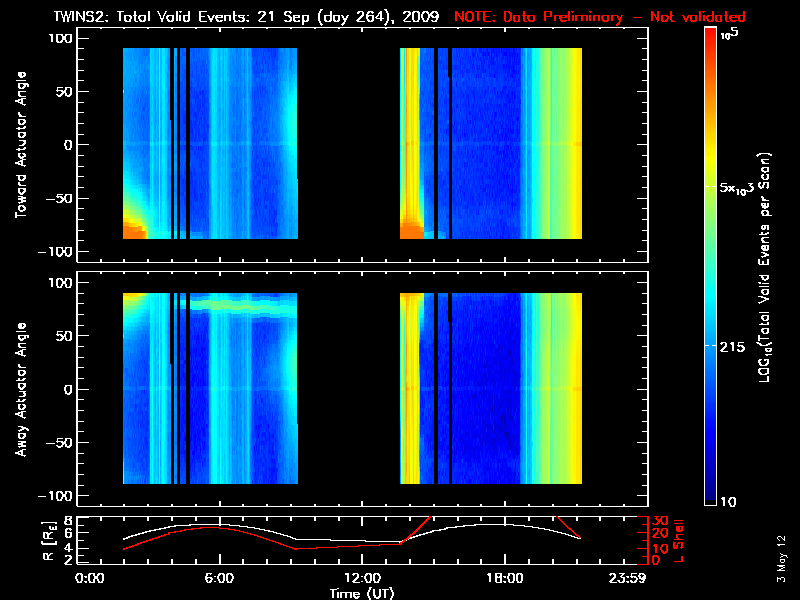Click the red "NOTE: Data Preliminary – Not validated" text
Image resolution: width=800 pixels, height=600 pixels.
pos(599,17)
